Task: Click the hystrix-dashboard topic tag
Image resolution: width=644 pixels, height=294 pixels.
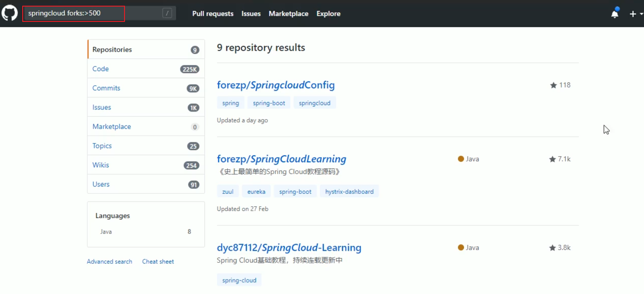Action: 350,191
